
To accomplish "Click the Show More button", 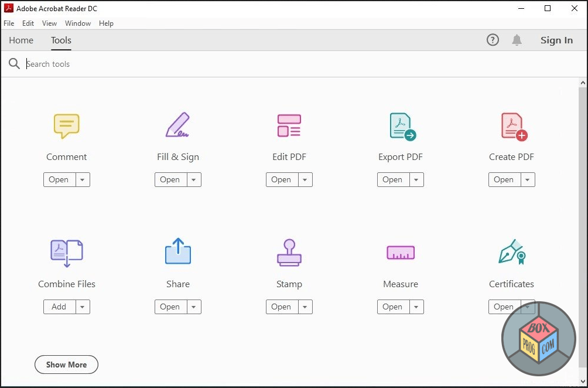I will point(66,365).
